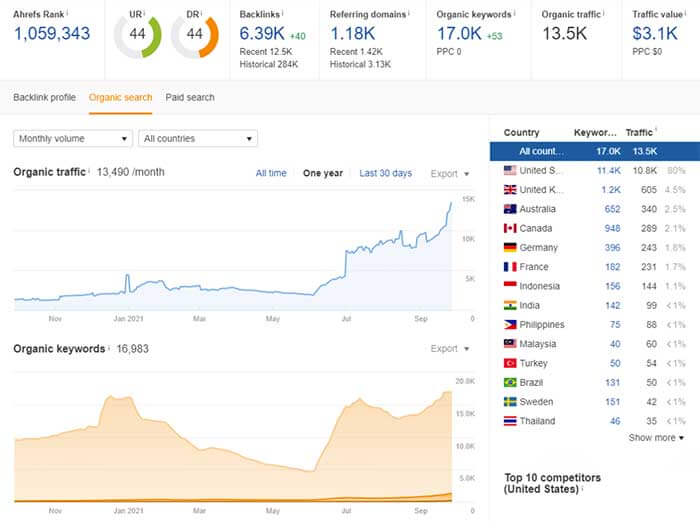This screenshot has height=530, width=700.
Task: Click the Sweden keywords value 151
Action: click(x=612, y=401)
